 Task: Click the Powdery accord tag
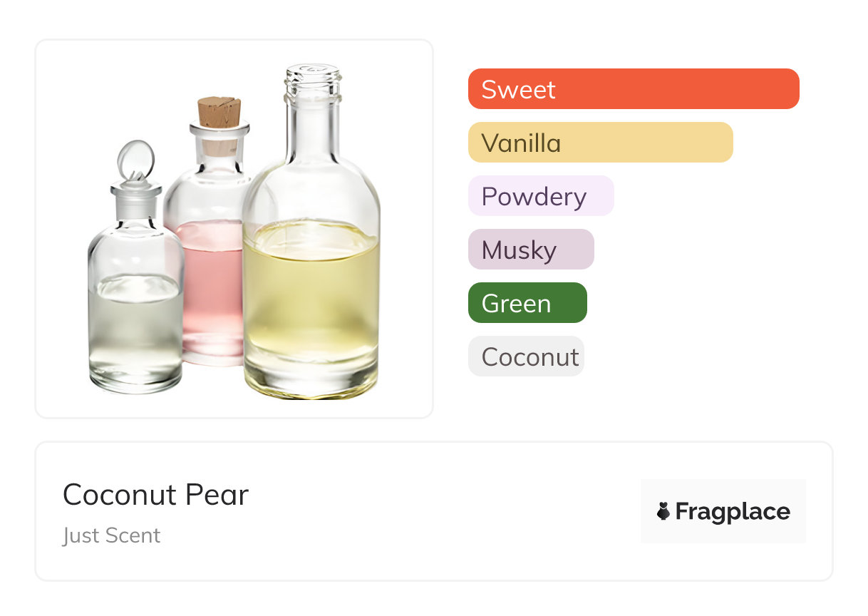click(x=540, y=196)
